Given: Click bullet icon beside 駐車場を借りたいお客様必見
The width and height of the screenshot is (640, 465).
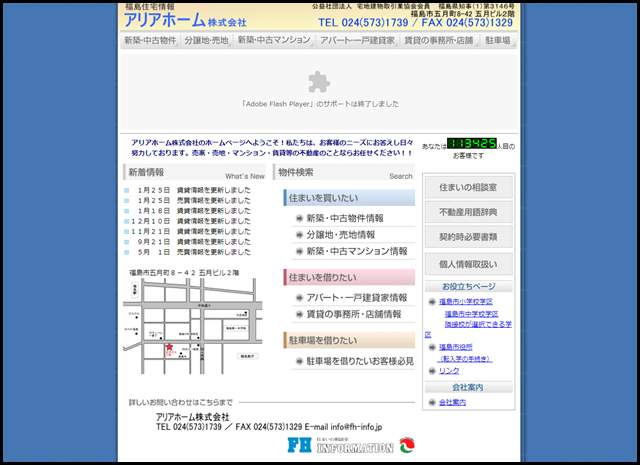Looking at the screenshot, I should [300, 361].
